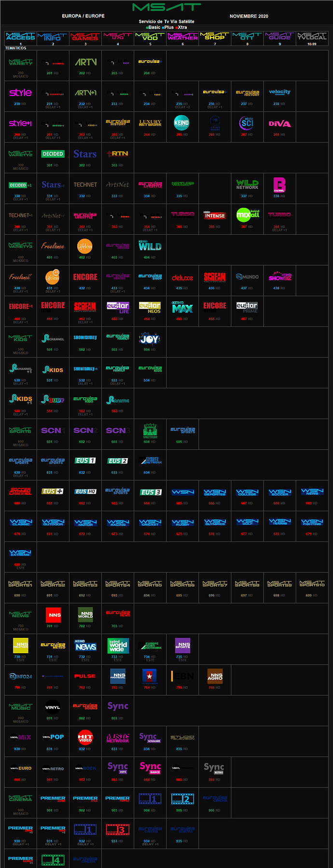
Task: Open the MSAT GUIDE channel 9 tile
Action: [x=280, y=38]
